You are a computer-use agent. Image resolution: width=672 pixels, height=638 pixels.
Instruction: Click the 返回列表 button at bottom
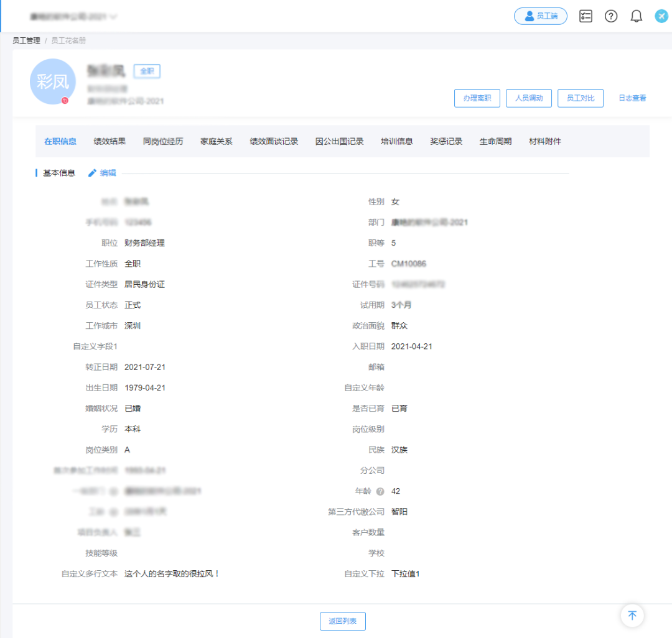tap(343, 621)
